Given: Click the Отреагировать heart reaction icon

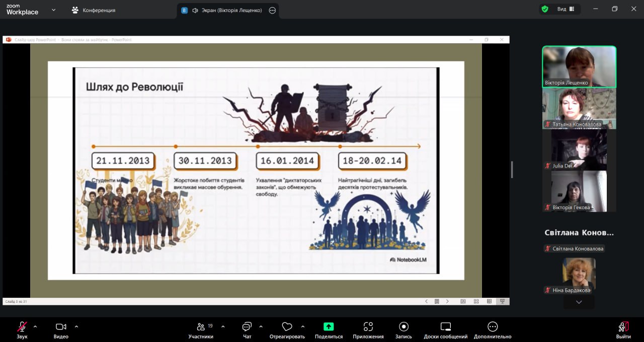Looking at the screenshot, I should pyautogui.click(x=287, y=327).
